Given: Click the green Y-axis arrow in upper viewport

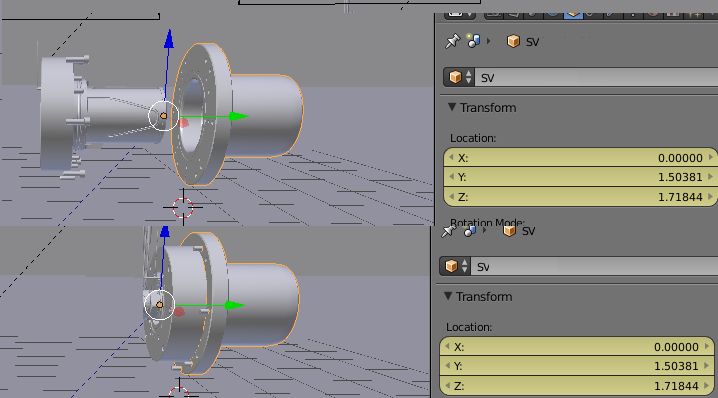Looking at the screenshot, I should 238,116.
